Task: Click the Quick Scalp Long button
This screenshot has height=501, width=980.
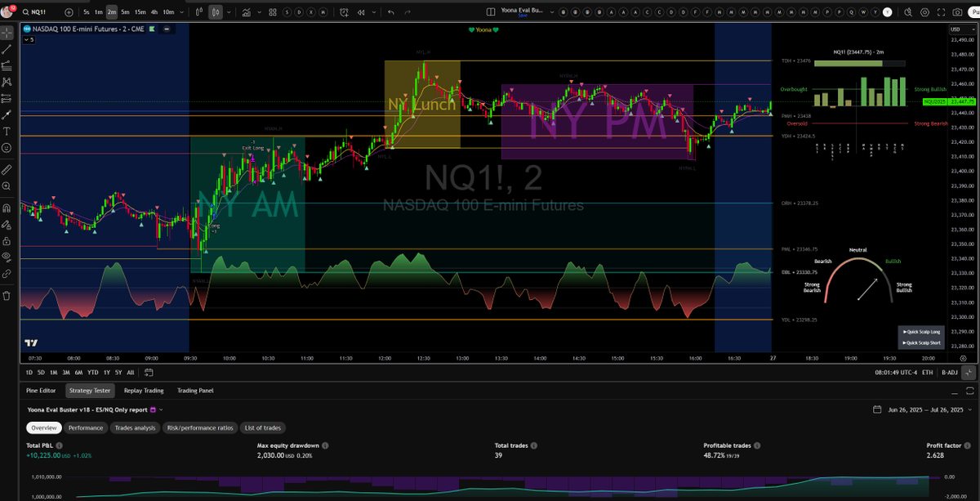Action: coord(921,332)
